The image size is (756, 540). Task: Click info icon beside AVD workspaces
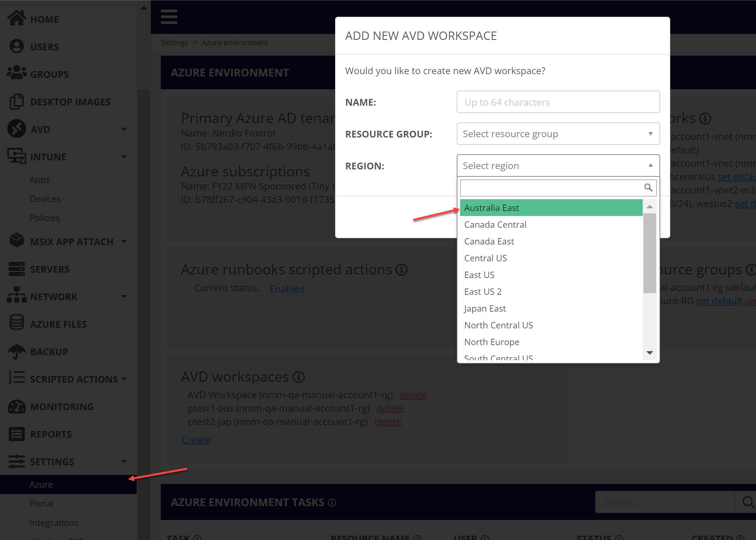(299, 377)
